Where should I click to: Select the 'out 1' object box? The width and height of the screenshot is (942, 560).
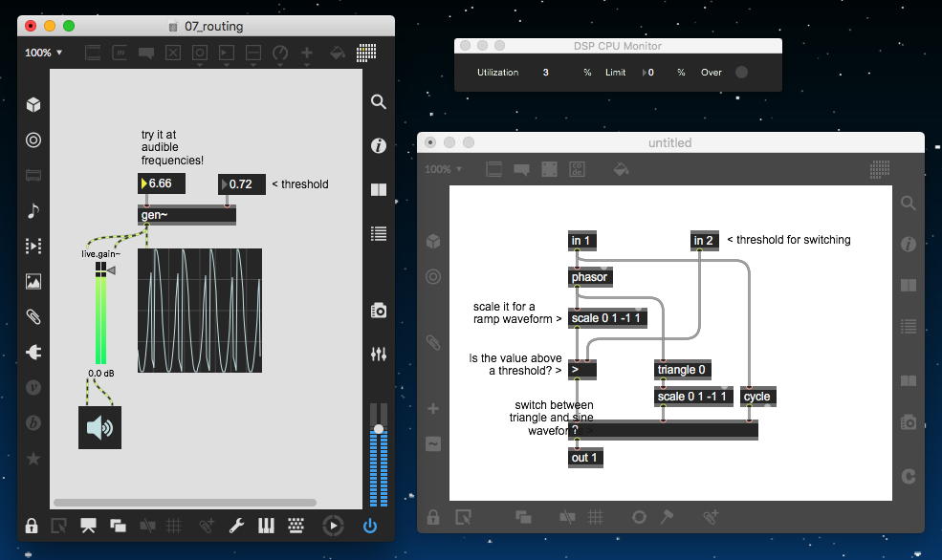click(x=585, y=458)
